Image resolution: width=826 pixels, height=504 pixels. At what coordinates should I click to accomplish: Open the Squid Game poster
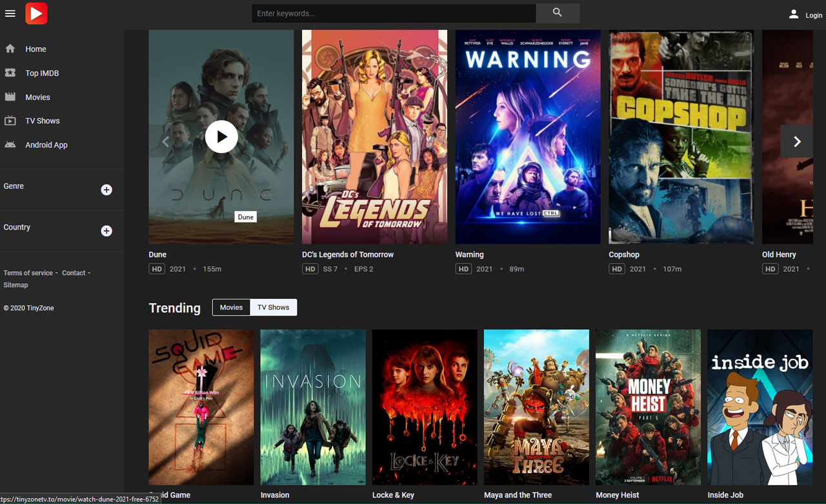tap(201, 407)
